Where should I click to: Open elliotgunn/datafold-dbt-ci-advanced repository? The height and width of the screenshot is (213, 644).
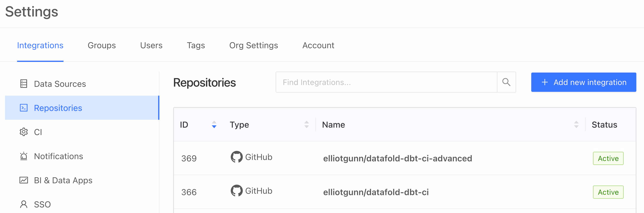point(398,158)
